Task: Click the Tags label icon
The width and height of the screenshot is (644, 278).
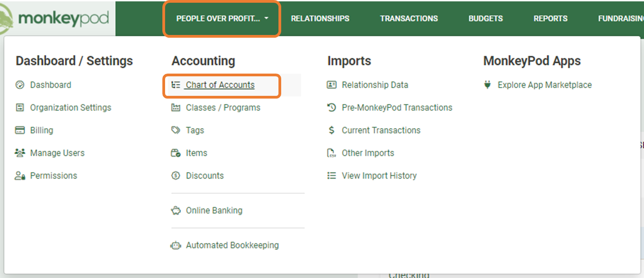Action: pos(176,130)
